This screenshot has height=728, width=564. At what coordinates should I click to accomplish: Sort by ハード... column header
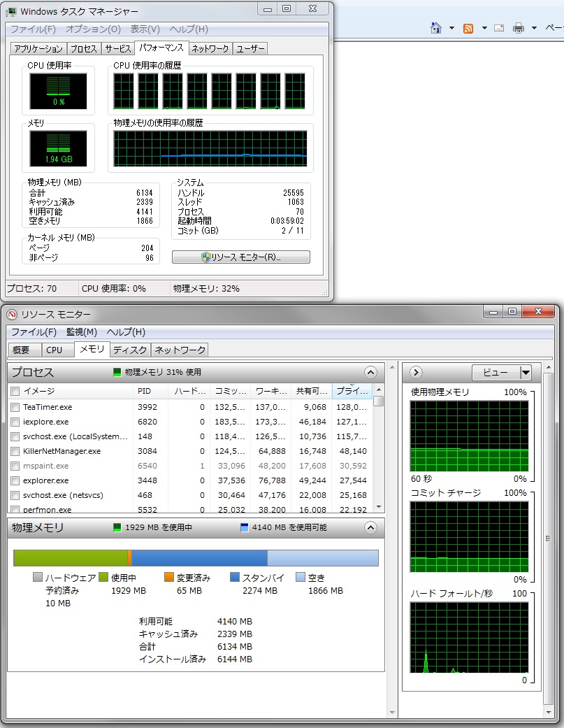point(189,392)
